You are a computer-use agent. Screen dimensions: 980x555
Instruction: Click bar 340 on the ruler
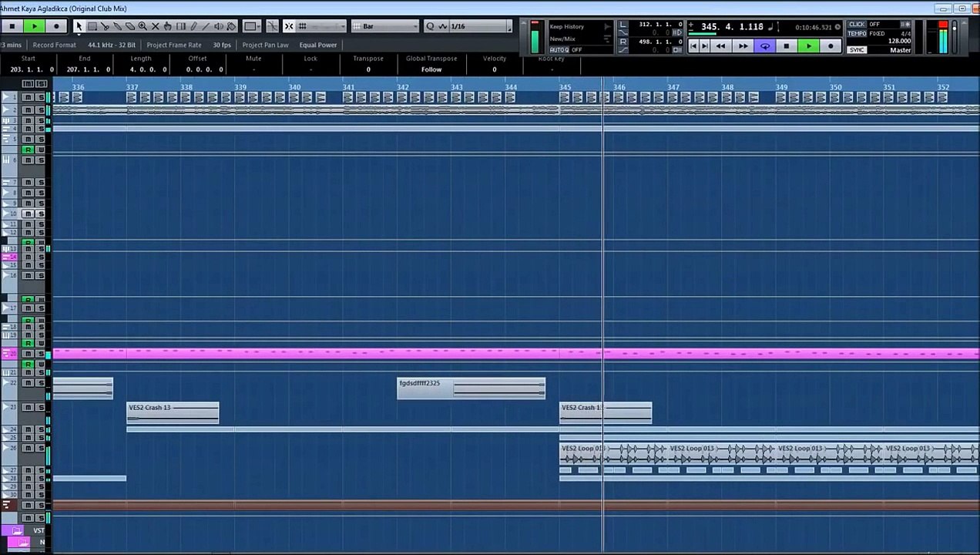294,87
